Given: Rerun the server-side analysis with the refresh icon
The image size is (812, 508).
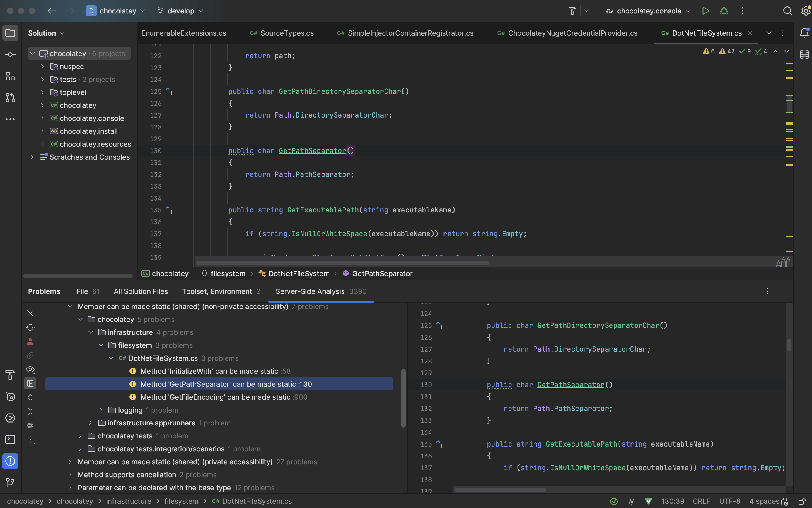Looking at the screenshot, I should tap(30, 327).
